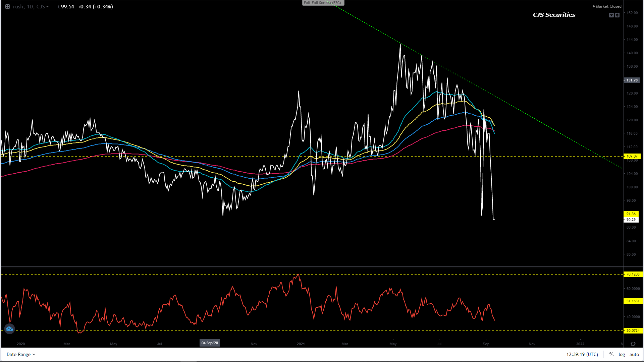Toggle percent scale mode
644x362 pixels.
click(611, 354)
